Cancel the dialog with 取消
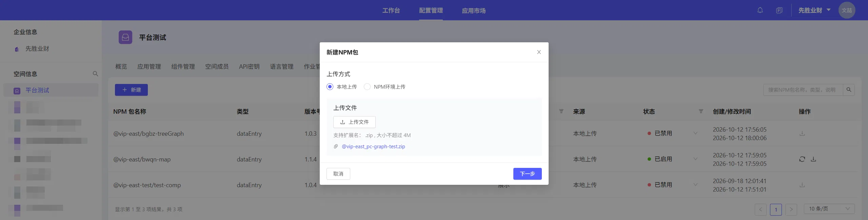Image resolution: width=868 pixels, height=220 pixels. click(338, 174)
